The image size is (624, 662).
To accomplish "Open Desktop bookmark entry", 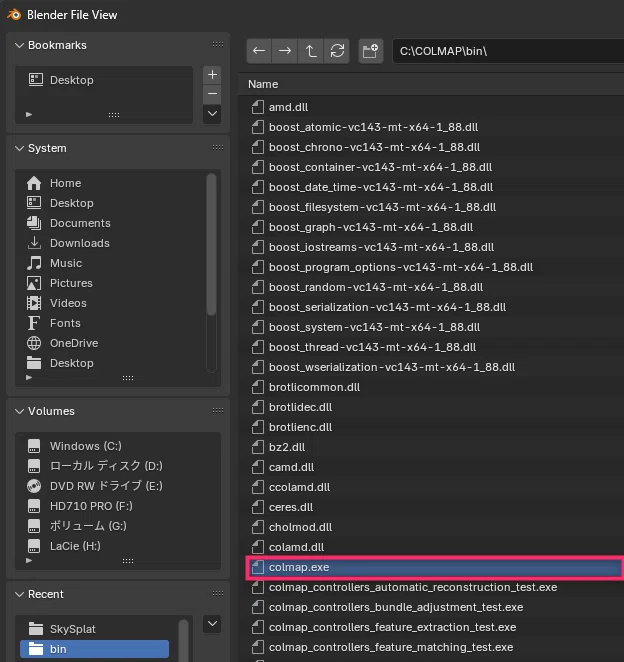I will point(104,80).
